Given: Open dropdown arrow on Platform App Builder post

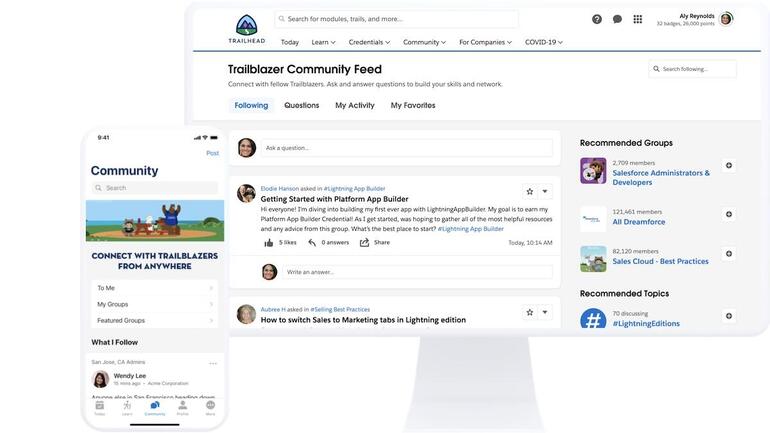Looking at the screenshot, I should coord(545,191).
